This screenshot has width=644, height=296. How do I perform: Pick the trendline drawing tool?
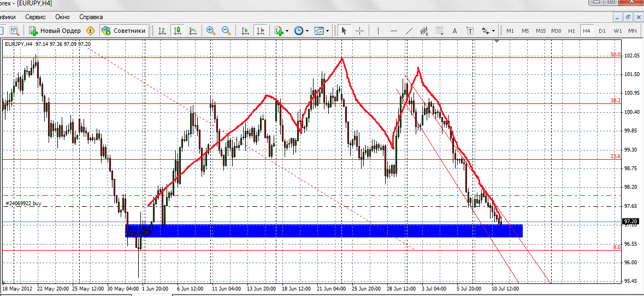[409, 31]
